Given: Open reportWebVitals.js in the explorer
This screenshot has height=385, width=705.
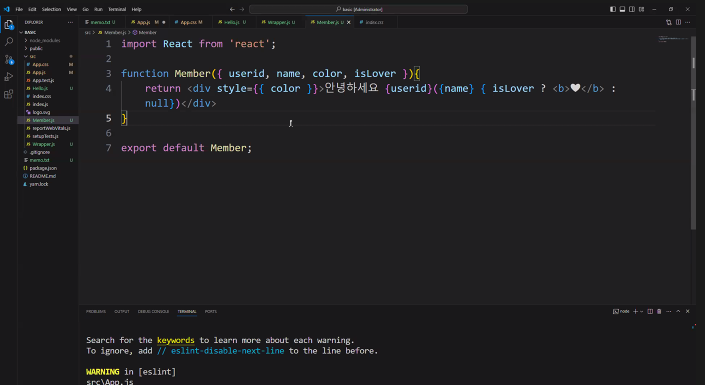Looking at the screenshot, I should pos(51,128).
